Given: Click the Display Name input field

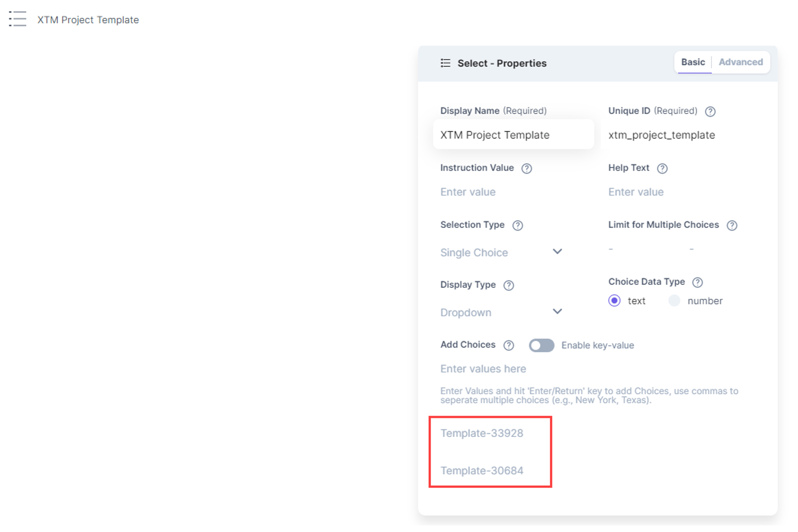Looking at the screenshot, I should tap(513, 135).
